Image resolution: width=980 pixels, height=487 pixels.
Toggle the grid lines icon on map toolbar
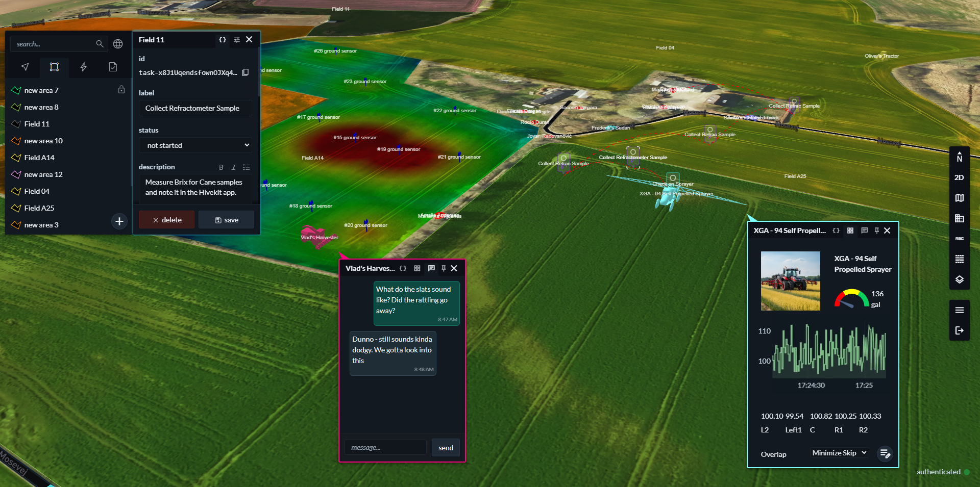coord(960,259)
